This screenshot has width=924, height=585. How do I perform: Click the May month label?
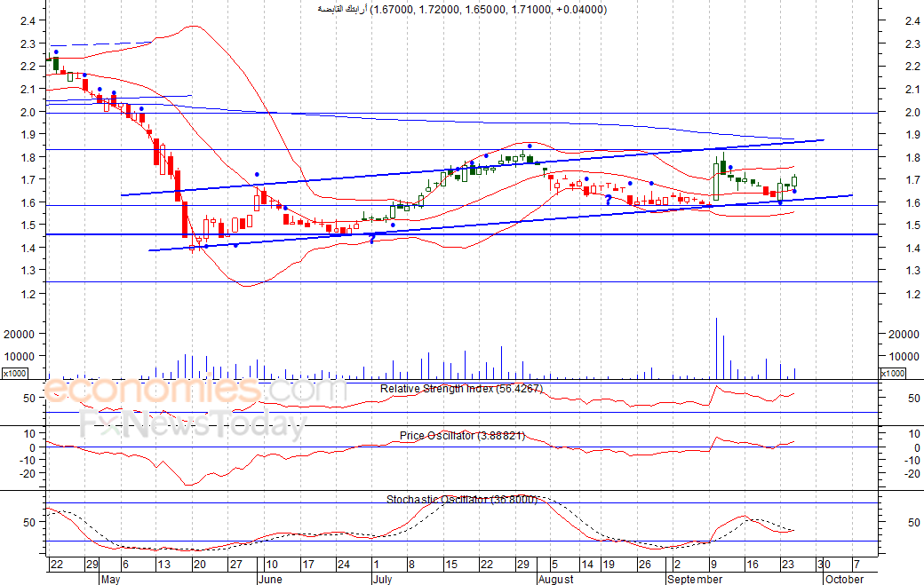(110, 579)
